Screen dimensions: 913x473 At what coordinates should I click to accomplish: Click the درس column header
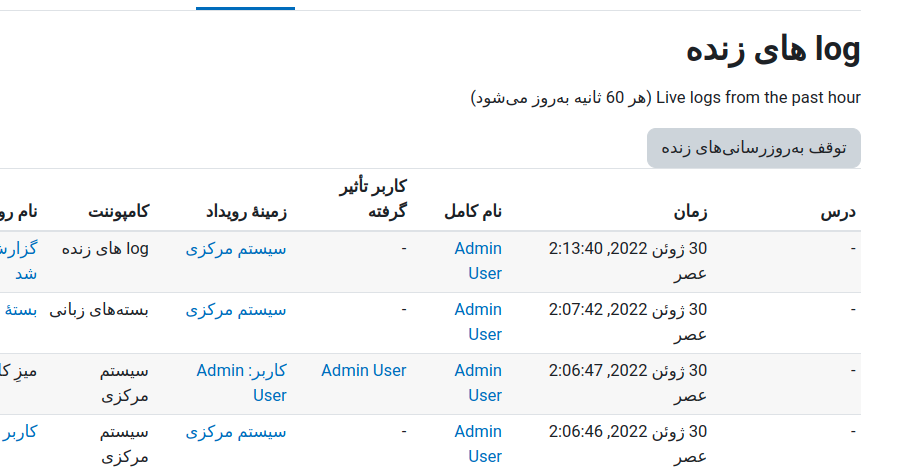point(838,211)
